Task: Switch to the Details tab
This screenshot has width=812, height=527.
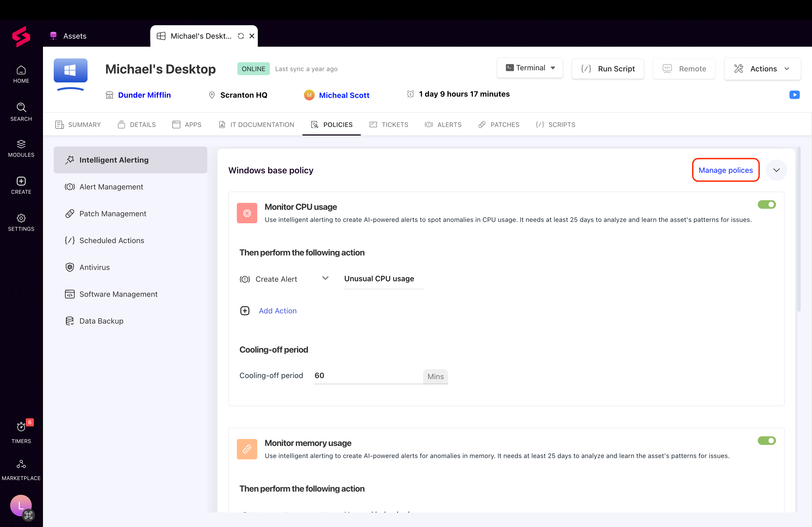Action: point(136,125)
